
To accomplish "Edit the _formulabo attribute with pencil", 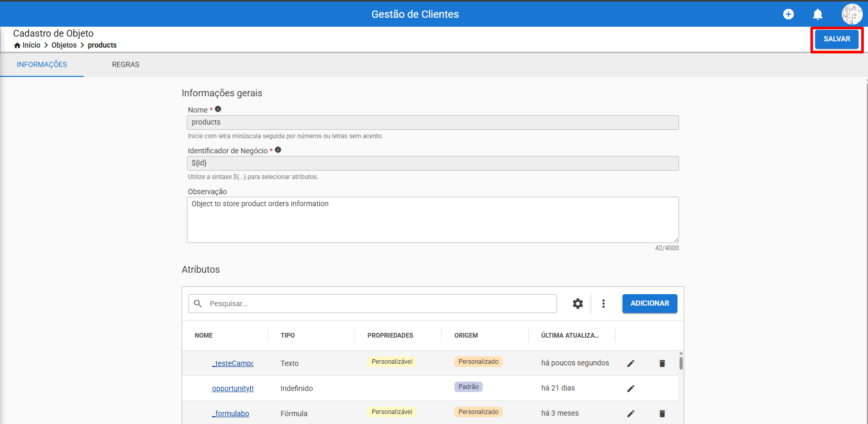I will [631, 414].
